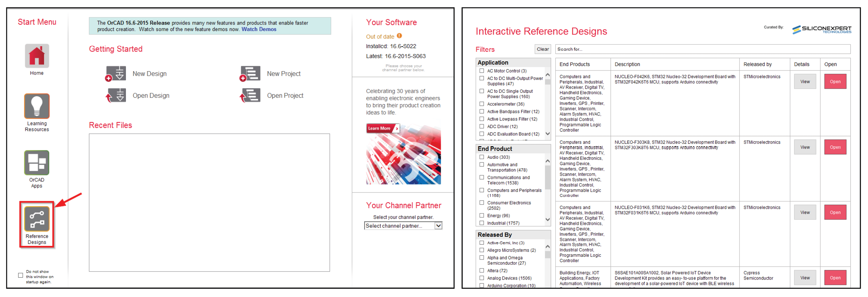The image size is (868, 297).
Task: Check the Analog Devices (1506) filter
Action: pos(482,278)
